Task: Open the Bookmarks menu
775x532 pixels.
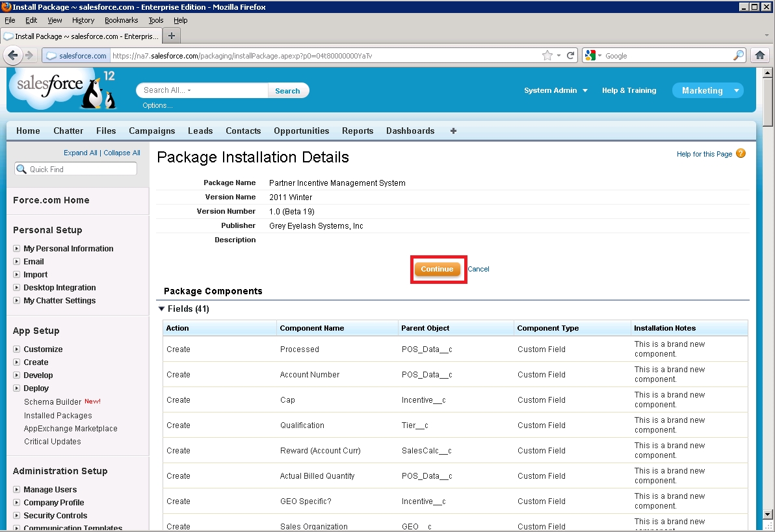Action: tap(121, 20)
